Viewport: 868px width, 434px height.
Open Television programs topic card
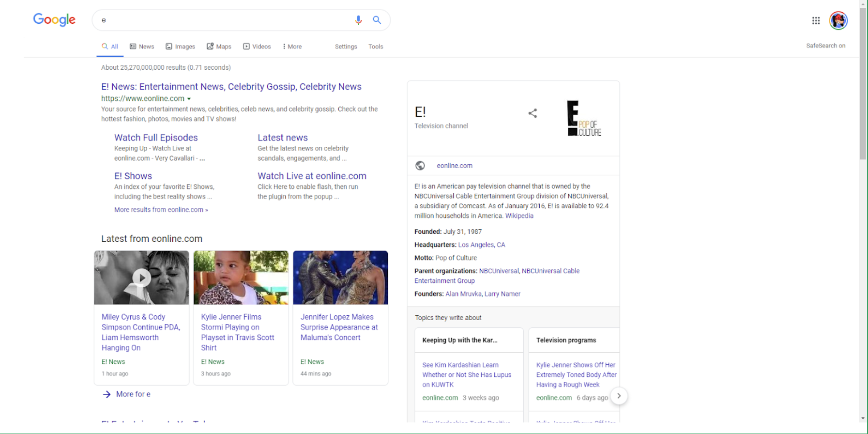(x=566, y=340)
